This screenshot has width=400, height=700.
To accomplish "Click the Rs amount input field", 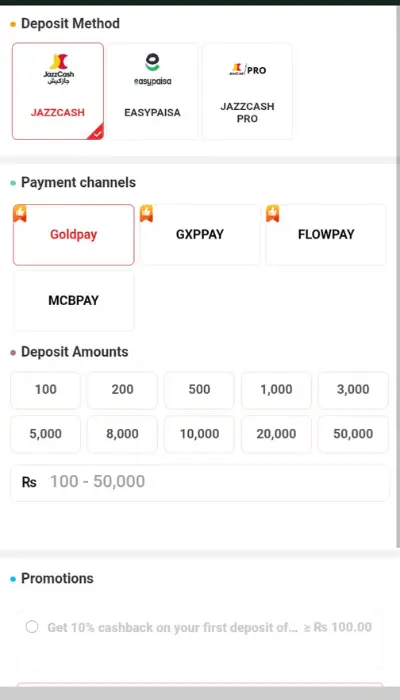I will [200, 483].
